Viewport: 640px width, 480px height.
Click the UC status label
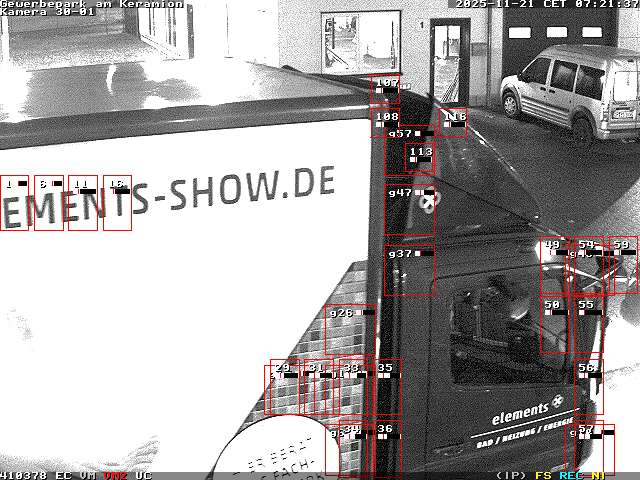[143, 475]
